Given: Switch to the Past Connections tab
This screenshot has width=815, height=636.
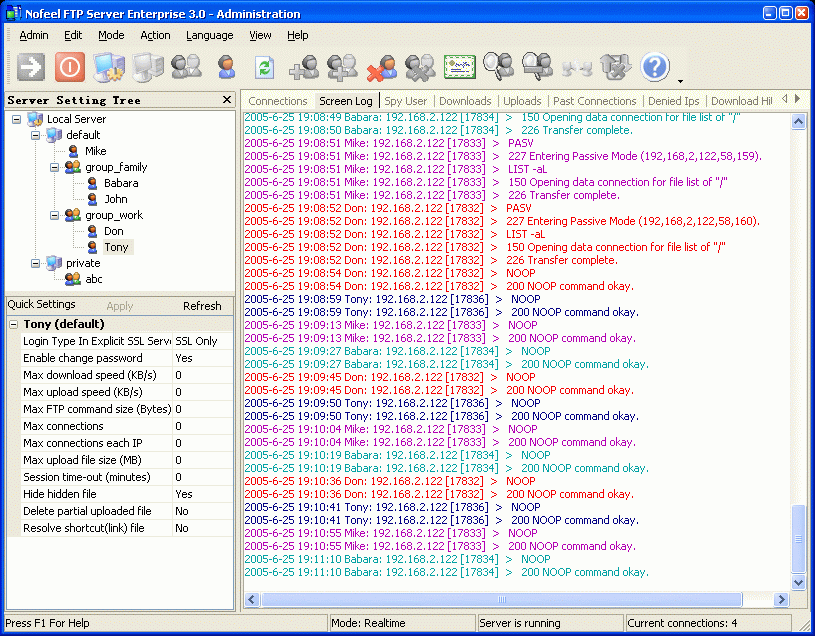Looking at the screenshot, I should pyautogui.click(x=595, y=101).
